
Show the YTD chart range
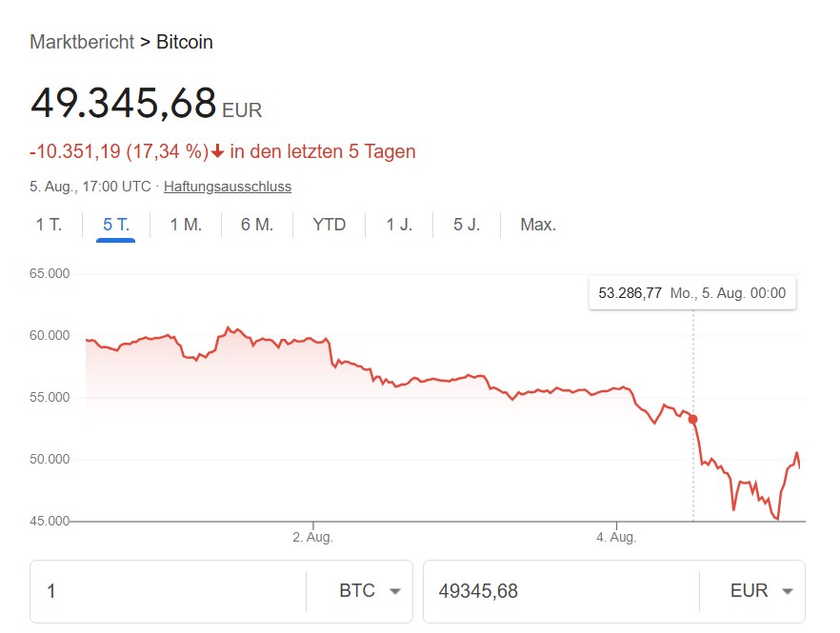(x=330, y=226)
